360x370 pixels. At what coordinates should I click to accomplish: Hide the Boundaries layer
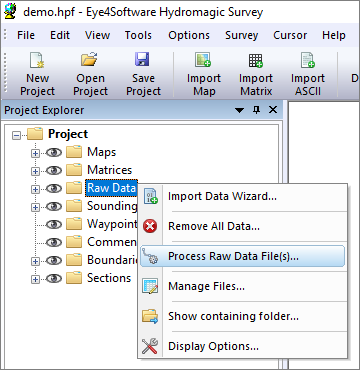[x=54, y=260]
